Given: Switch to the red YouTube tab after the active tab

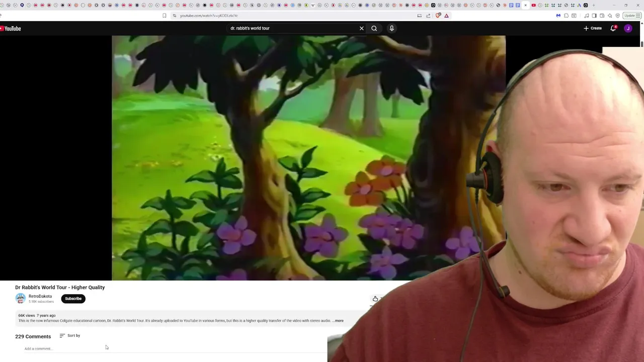Looking at the screenshot, I should [x=533, y=5].
